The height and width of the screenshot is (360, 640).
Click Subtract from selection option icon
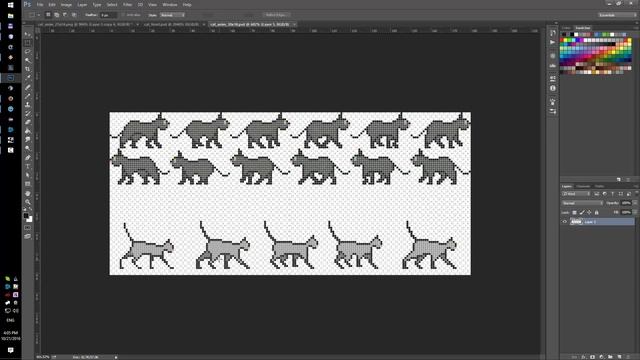point(65,15)
